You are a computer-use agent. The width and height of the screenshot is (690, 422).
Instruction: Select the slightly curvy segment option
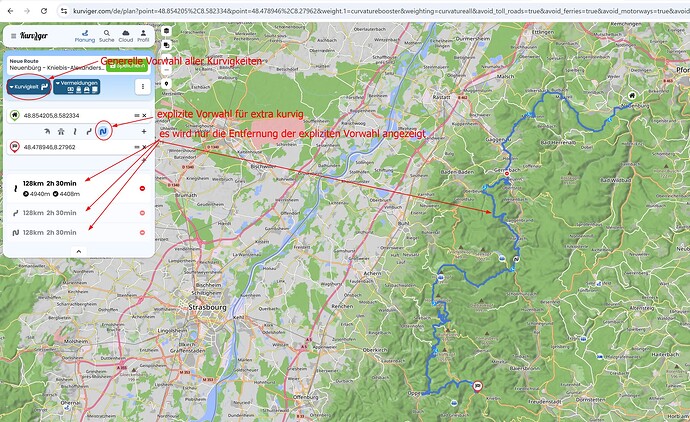point(75,131)
